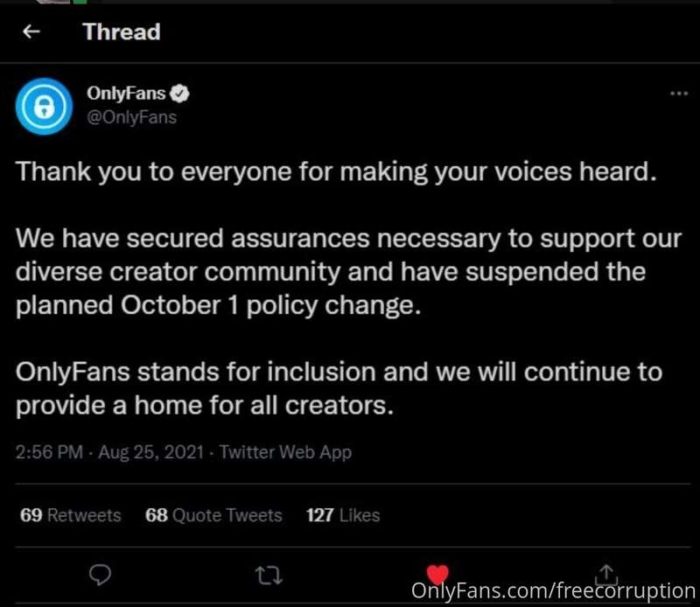700x607 pixels.
Task: Click the blue verified badge
Action: [181, 94]
